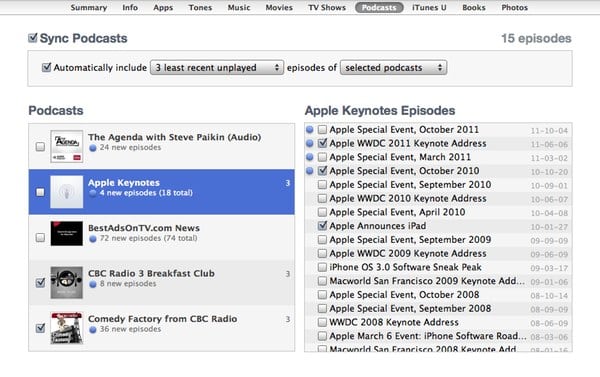
Task: Check the BestAdsOnTV.com News checkbox
Action: pyautogui.click(x=40, y=237)
